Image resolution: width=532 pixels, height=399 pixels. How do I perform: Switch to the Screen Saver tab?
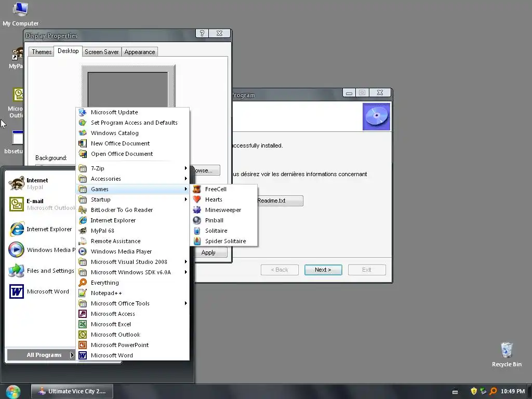pyautogui.click(x=101, y=52)
